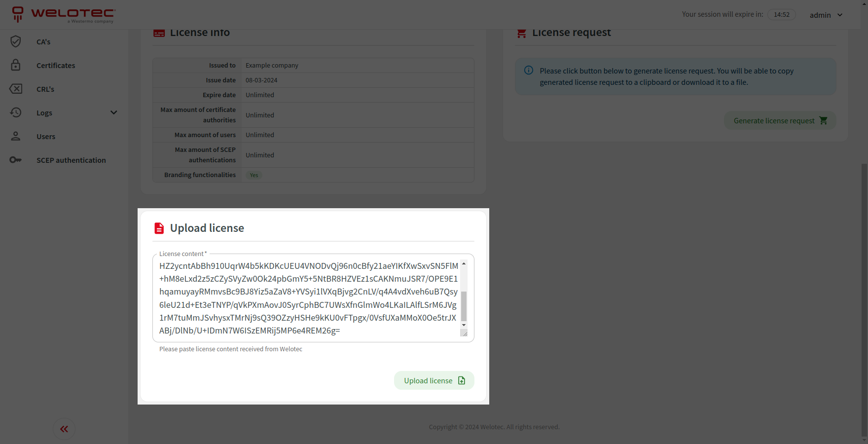
Task: Expand the Logs submenu chevron
Action: coord(114,112)
